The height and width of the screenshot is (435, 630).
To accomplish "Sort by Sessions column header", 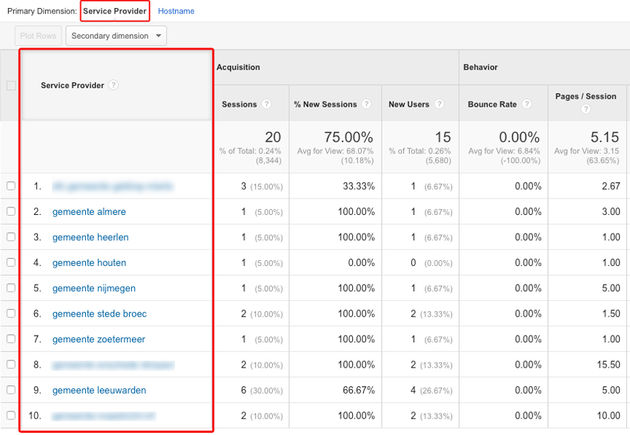I will [239, 104].
